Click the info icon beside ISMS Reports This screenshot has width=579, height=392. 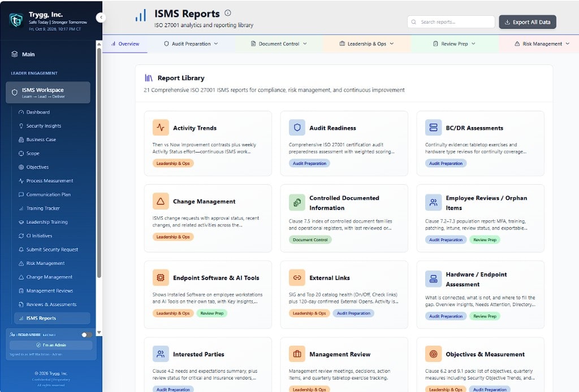(x=228, y=13)
